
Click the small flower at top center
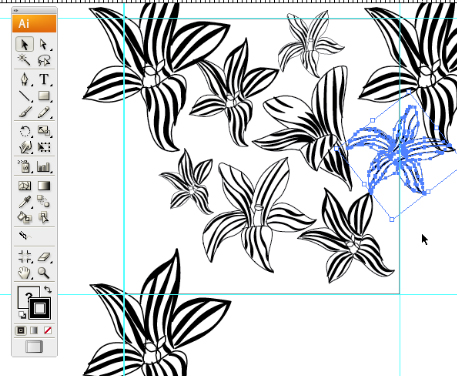(310, 43)
